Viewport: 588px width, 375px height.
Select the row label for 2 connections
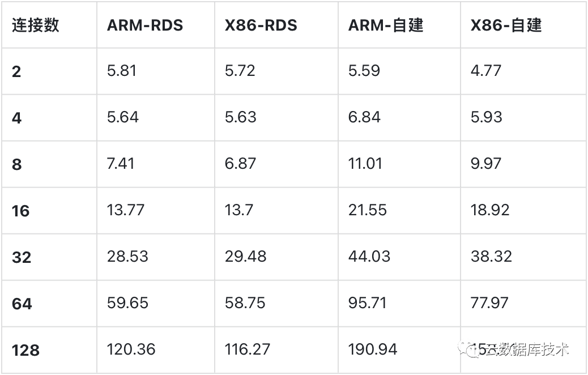[16, 72]
